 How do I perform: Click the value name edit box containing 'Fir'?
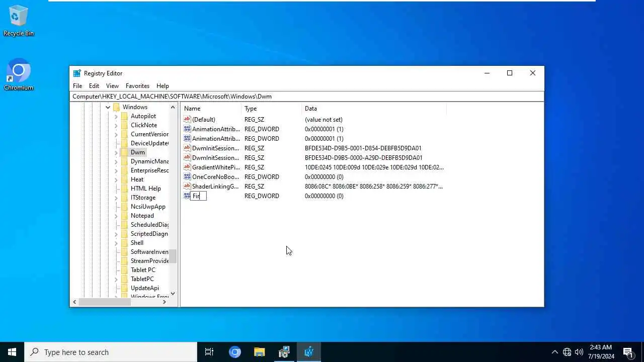(199, 196)
